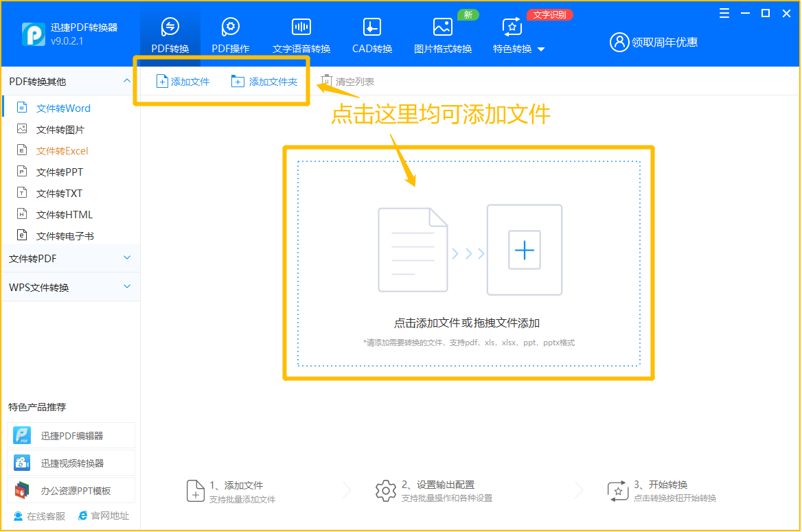Viewport: 802px width, 532px height.
Task: Click the 添加文件 button
Action: [x=183, y=81]
